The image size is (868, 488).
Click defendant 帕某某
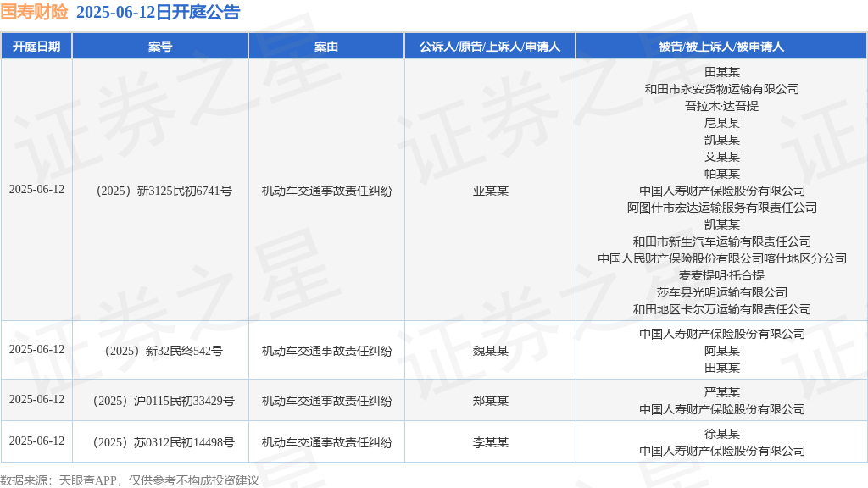point(722,174)
